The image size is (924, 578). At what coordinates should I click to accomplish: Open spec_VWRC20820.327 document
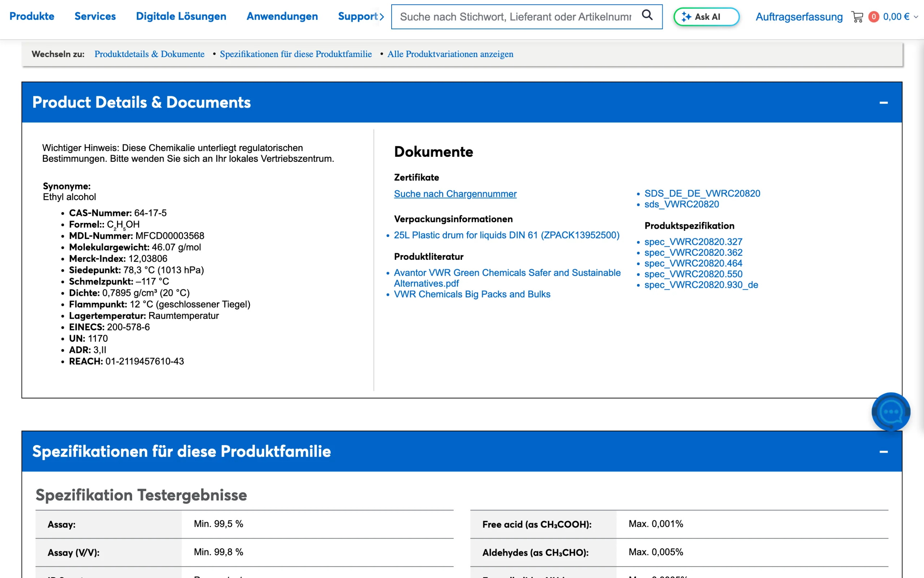click(x=693, y=242)
